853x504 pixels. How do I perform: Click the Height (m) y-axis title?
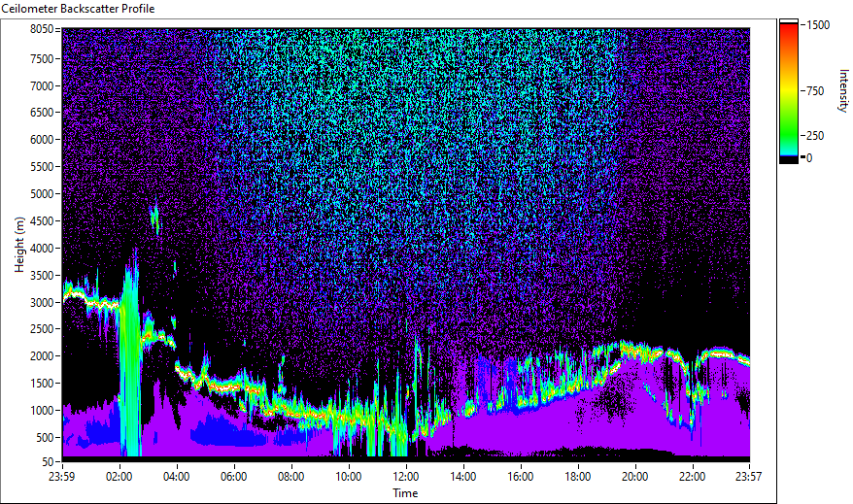coord(19,245)
